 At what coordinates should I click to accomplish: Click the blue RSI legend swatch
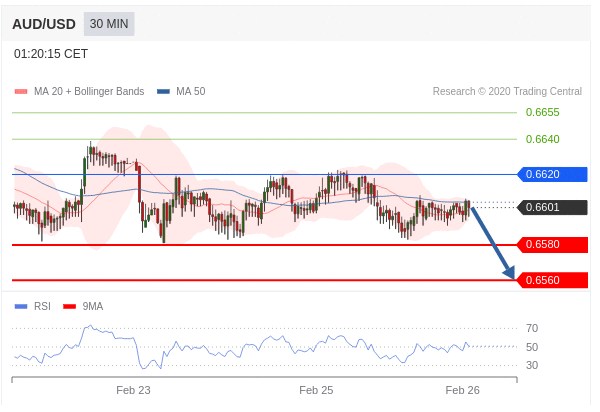(21, 306)
